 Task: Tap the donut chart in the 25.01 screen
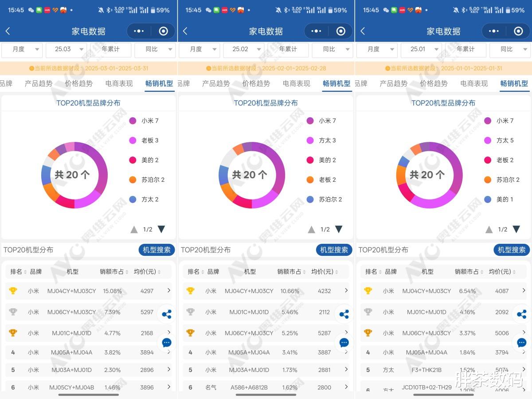[429, 175]
